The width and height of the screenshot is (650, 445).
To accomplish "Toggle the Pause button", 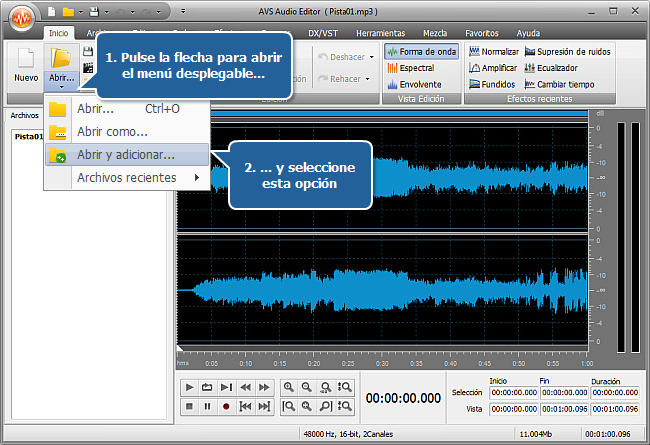I will (x=207, y=406).
